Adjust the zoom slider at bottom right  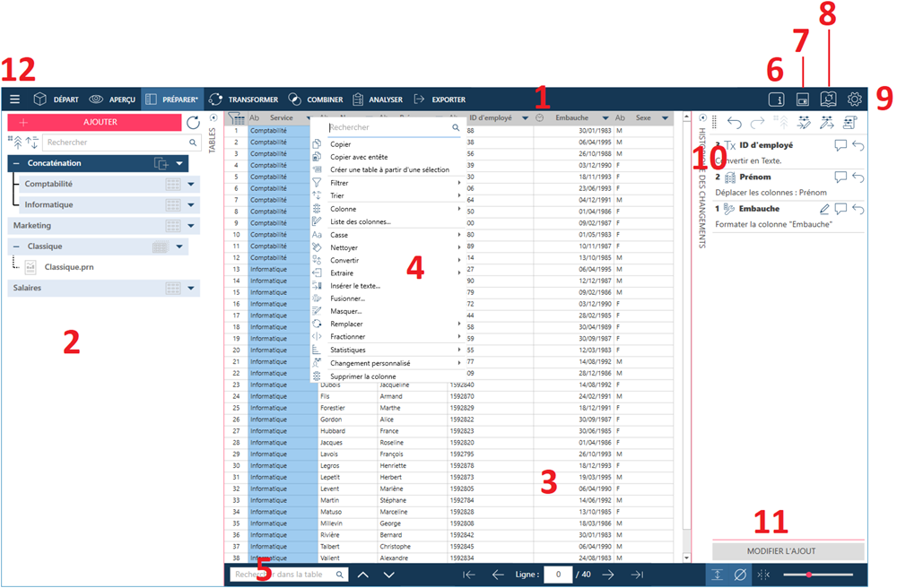click(x=809, y=575)
